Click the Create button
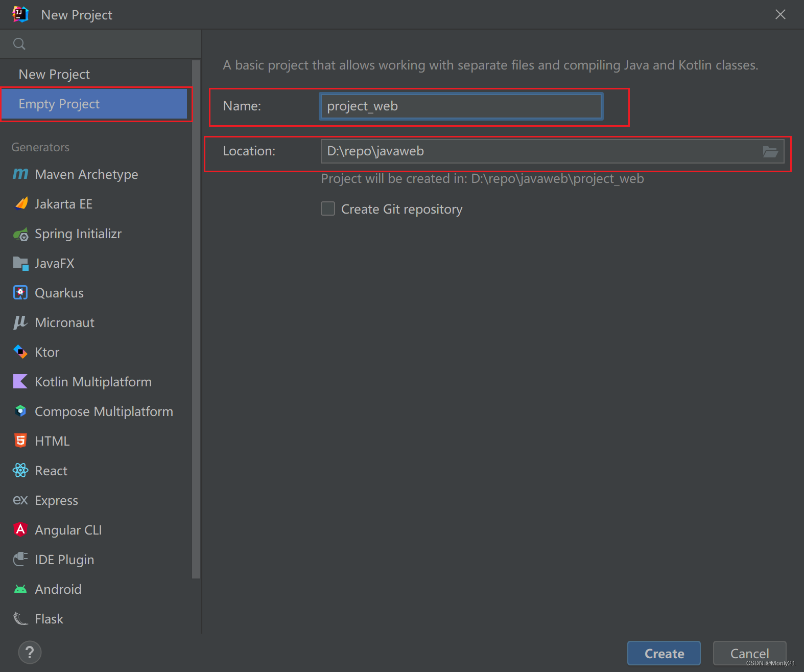The height and width of the screenshot is (672, 804). pos(664,653)
